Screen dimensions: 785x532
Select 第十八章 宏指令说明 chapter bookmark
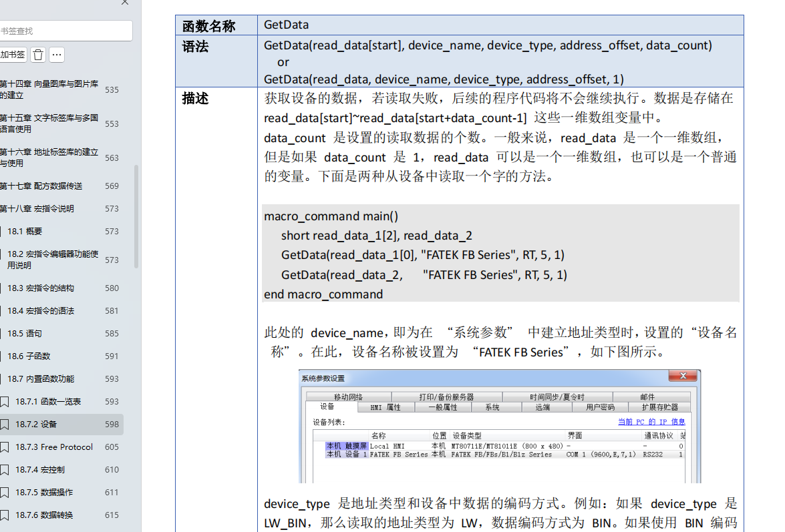[x=37, y=209]
